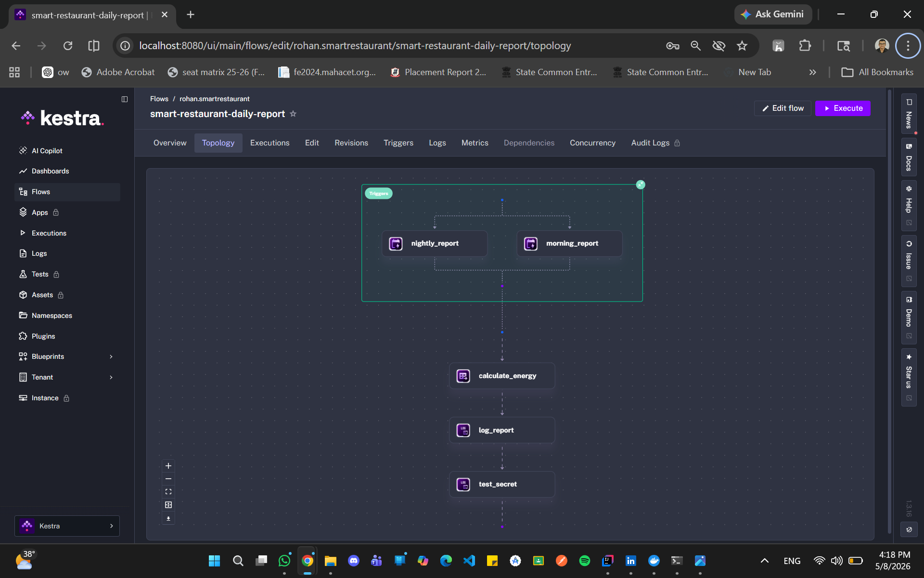Open All Bookmarks folder

click(x=877, y=72)
